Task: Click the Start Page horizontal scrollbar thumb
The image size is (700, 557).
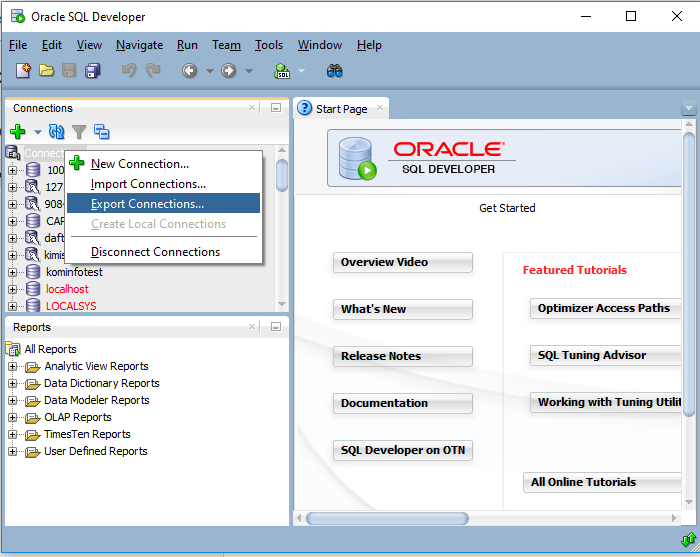Action: (387, 519)
